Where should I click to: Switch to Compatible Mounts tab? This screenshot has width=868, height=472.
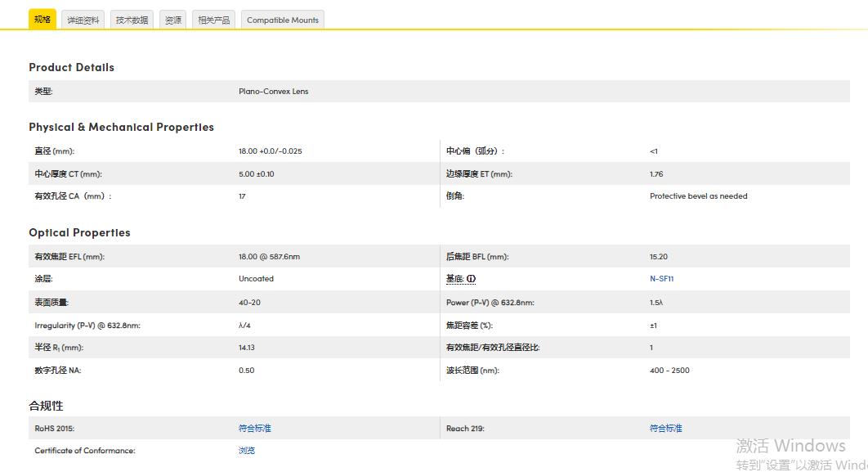point(283,20)
